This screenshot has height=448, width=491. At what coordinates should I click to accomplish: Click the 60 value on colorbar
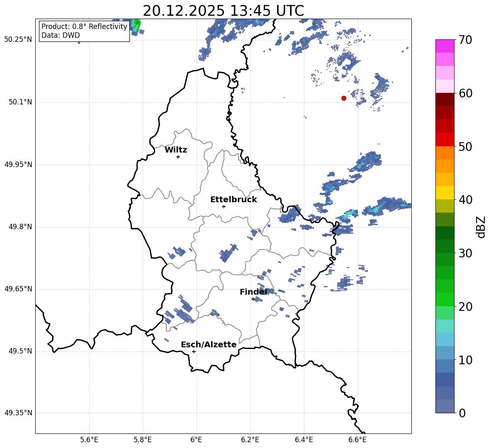pyautogui.click(x=465, y=93)
